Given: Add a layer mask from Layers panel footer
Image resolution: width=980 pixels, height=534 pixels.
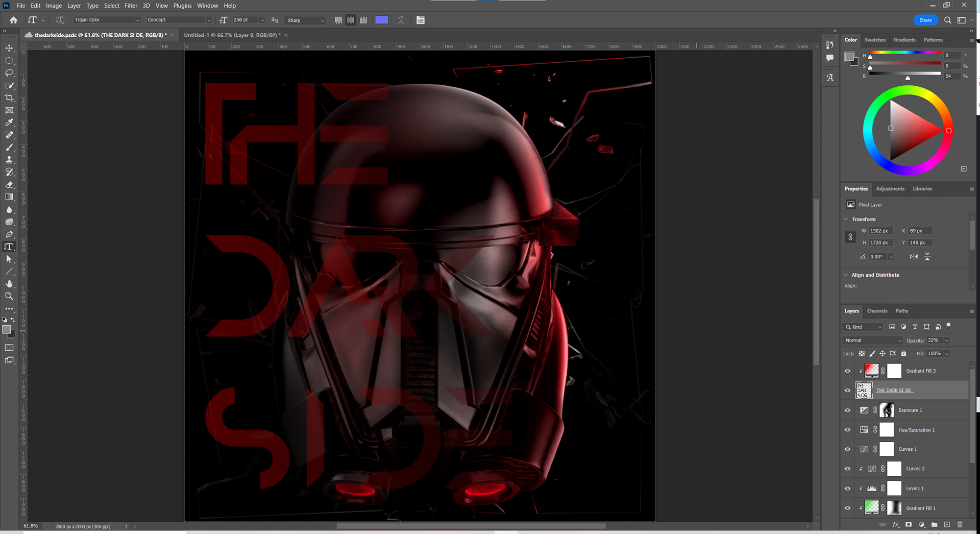Looking at the screenshot, I should tap(909, 524).
